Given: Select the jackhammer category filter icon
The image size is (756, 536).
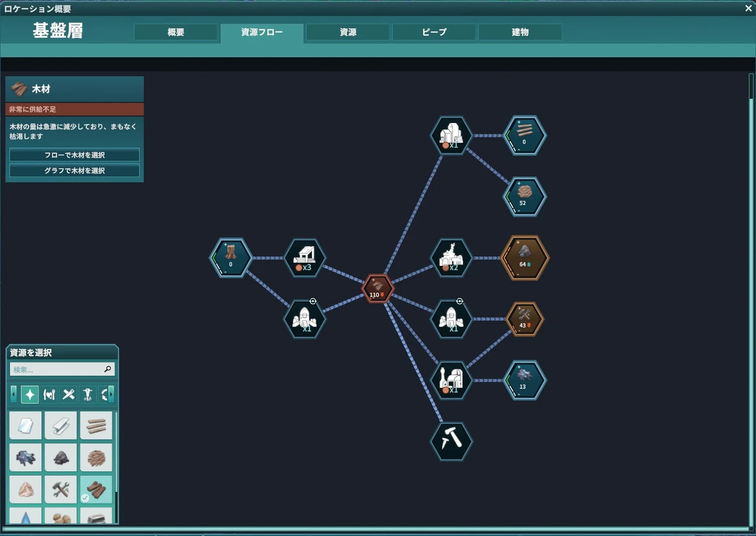Looking at the screenshot, I should [x=87, y=394].
